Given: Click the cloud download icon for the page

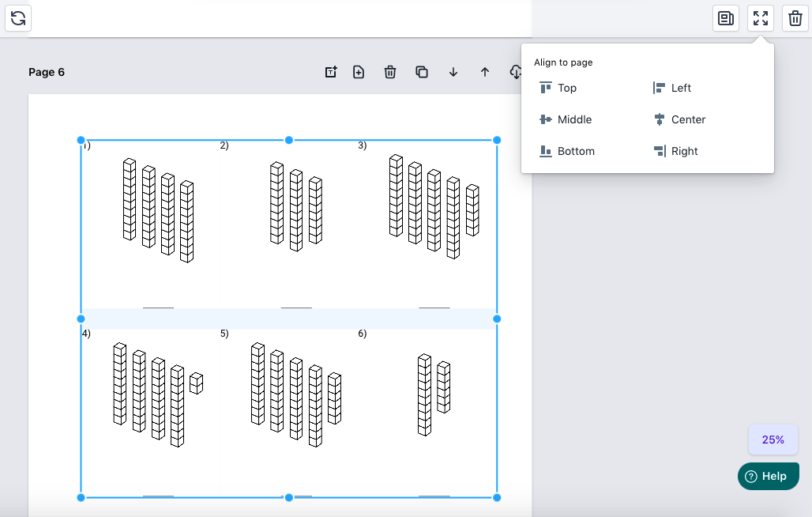Looking at the screenshot, I should point(515,72).
